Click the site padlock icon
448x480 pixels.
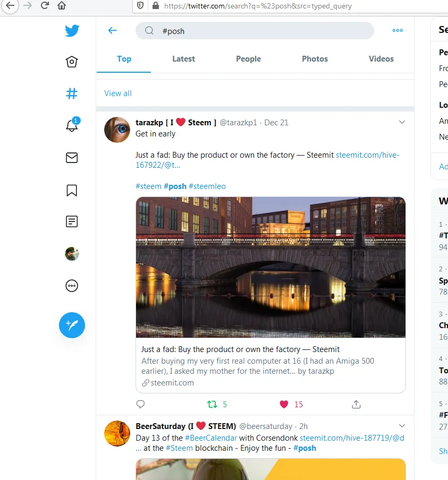point(156,5)
